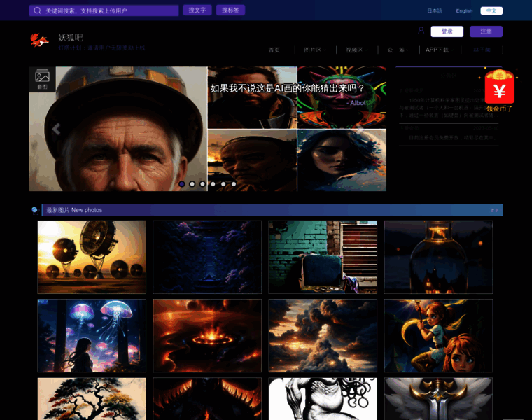This screenshot has height=420, width=532.
Task: Select the last carousel indicator dot
Action: pyautogui.click(x=234, y=184)
